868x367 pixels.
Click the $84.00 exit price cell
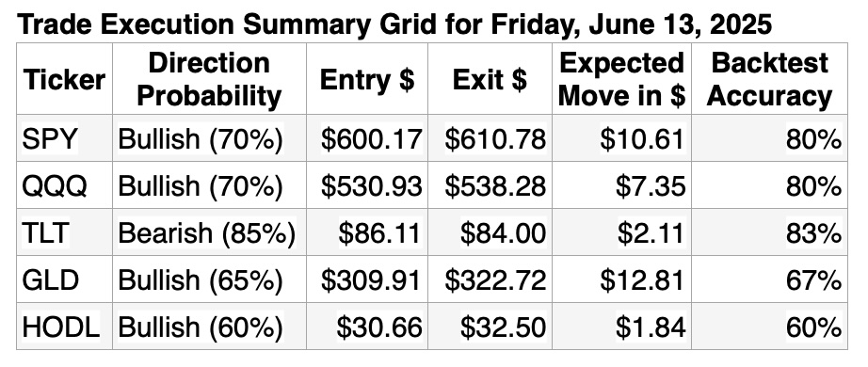[x=490, y=232]
